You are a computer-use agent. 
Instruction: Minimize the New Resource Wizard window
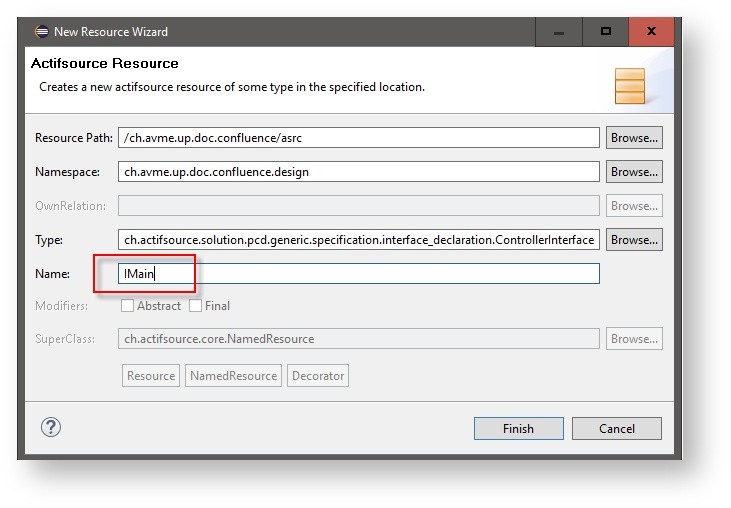pos(558,31)
